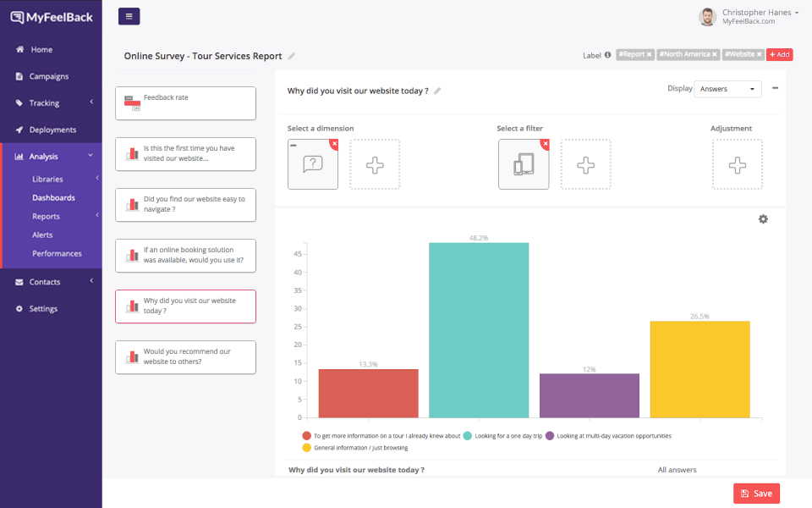Viewport: 812px width, 508px height.
Task: Open the Display Answers dropdown
Action: pos(727,88)
